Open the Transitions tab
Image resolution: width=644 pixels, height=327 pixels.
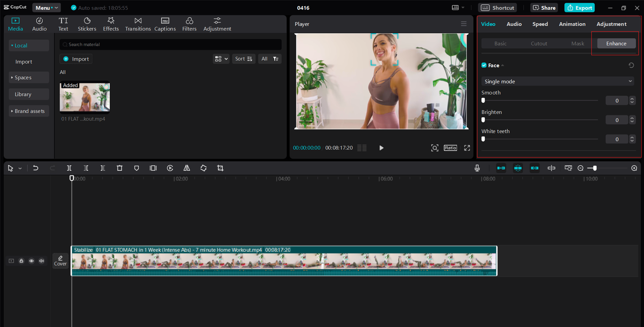[138, 24]
